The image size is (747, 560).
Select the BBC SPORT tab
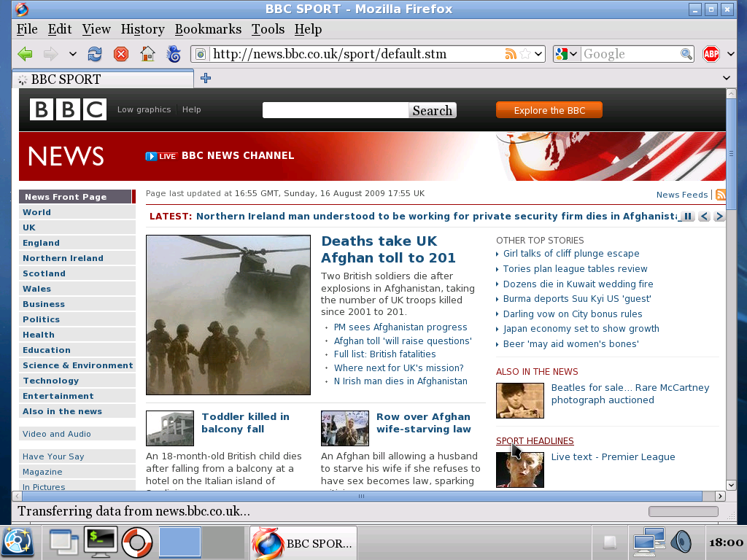[x=103, y=79]
